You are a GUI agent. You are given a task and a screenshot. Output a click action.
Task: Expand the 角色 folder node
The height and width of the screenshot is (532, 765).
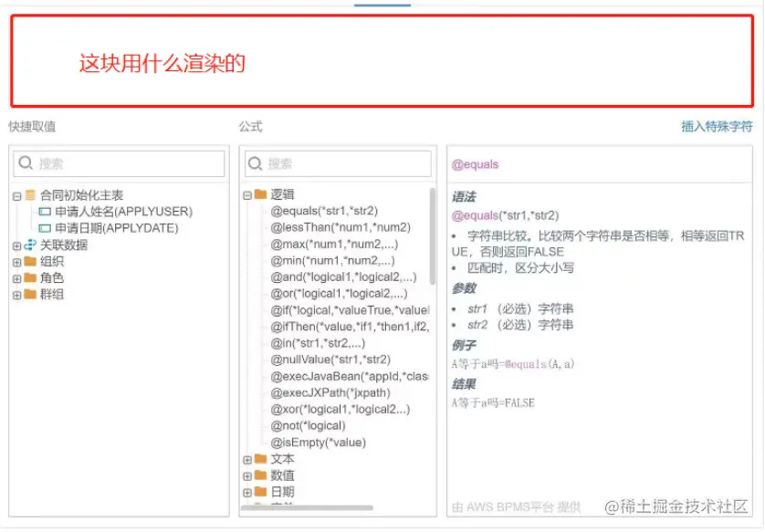[17, 279]
